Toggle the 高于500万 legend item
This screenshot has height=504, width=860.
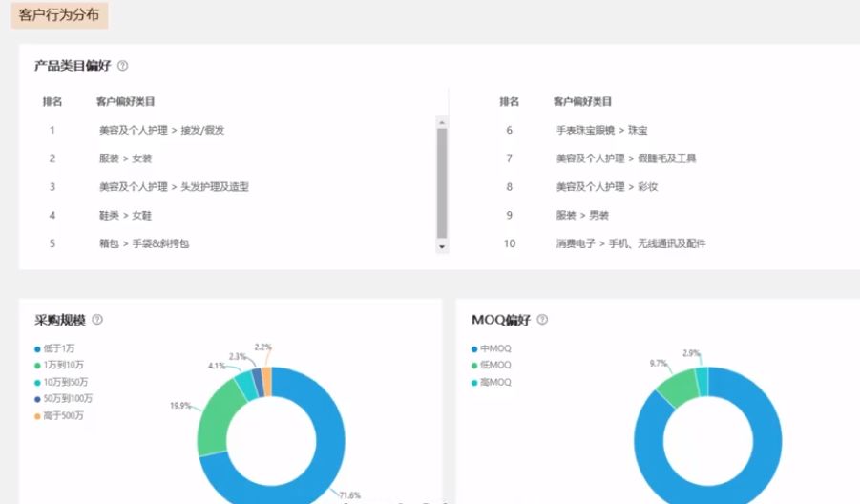point(58,415)
